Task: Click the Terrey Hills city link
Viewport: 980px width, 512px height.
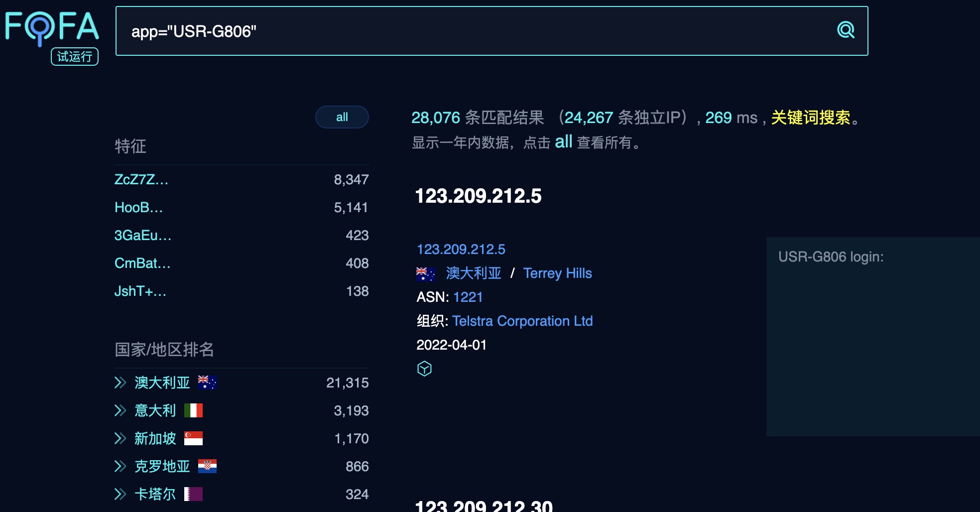Action: [557, 273]
